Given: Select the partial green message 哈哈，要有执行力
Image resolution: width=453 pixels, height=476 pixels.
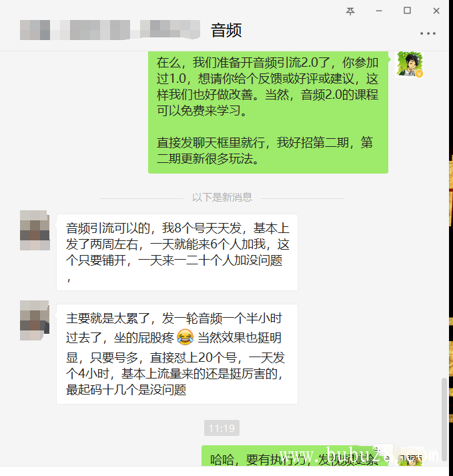Looking at the screenshot, I should (296, 456).
